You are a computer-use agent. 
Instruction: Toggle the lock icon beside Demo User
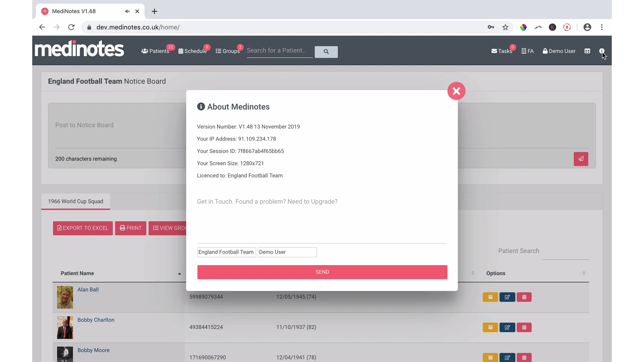coord(545,51)
